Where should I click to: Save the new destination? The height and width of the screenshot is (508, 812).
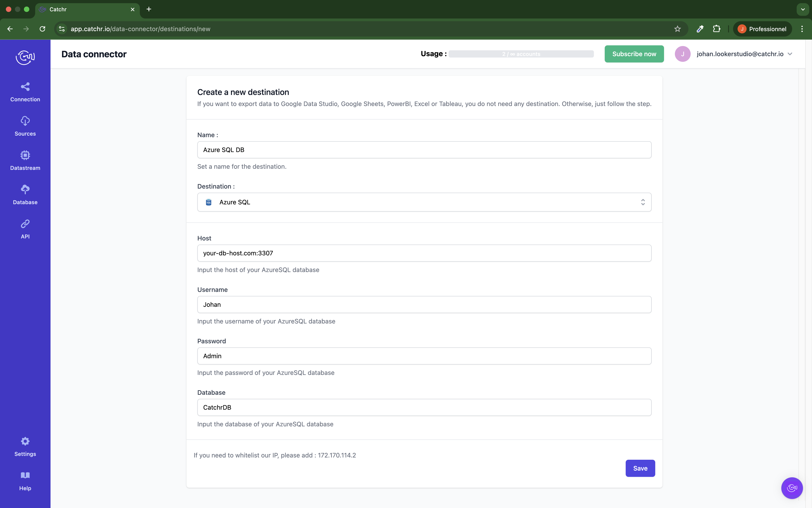tap(640, 468)
